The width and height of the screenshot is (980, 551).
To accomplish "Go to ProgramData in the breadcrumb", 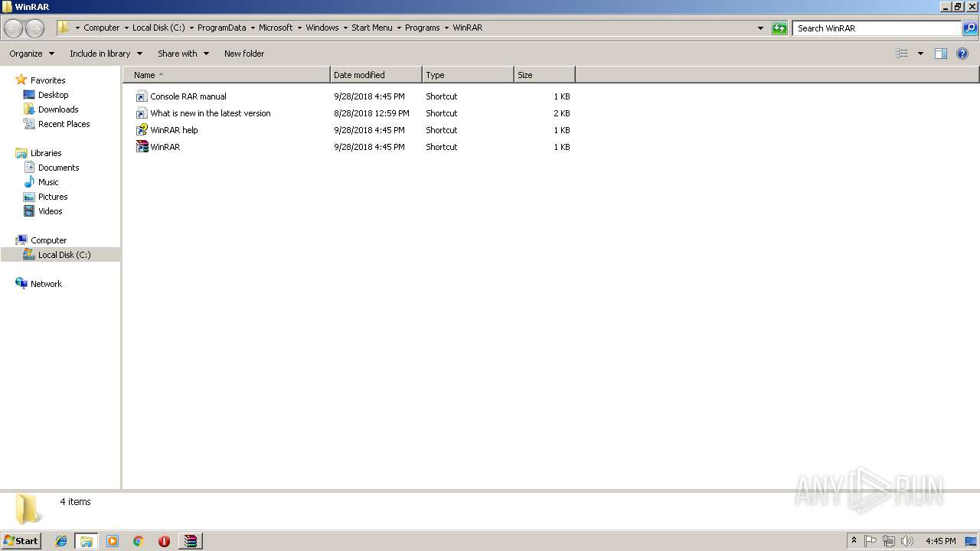I will [221, 28].
